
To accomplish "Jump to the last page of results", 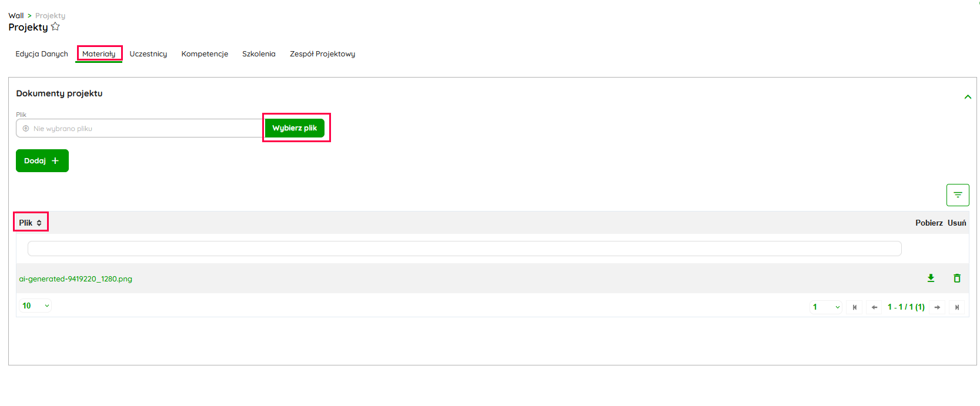I will [x=956, y=307].
